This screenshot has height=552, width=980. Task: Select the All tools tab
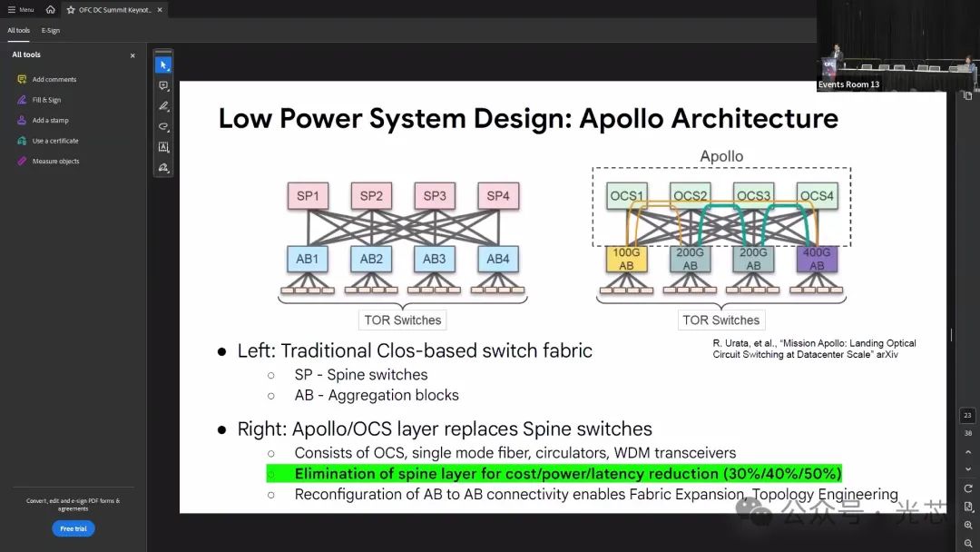(19, 30)
